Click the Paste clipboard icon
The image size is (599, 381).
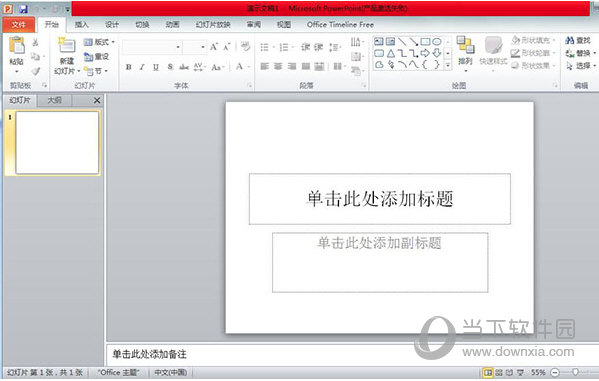[x=17, y=45]
